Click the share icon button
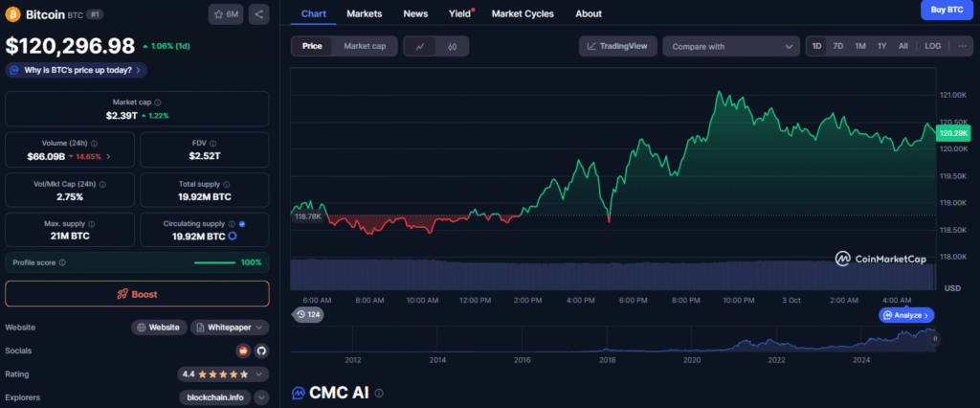The width and height of the screenshot is (980, 408). (x=258, y=14)
